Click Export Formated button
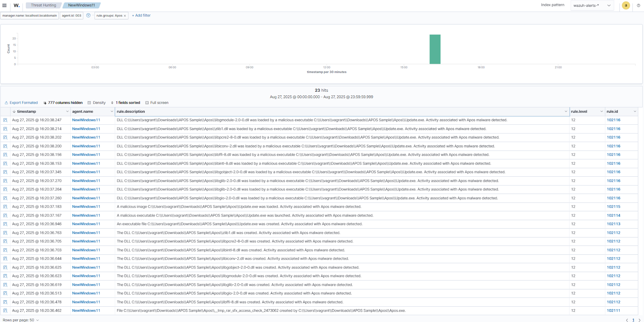 coord(21,103)
